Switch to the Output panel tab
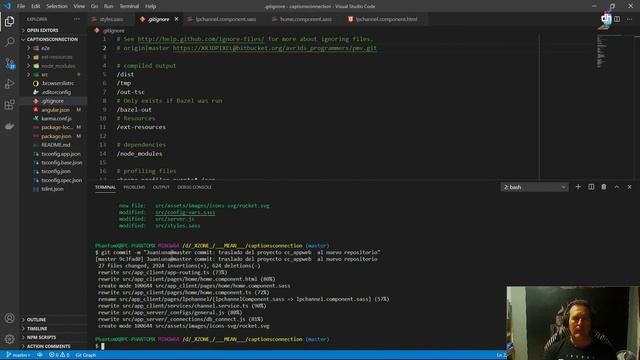 click(161, 187)
